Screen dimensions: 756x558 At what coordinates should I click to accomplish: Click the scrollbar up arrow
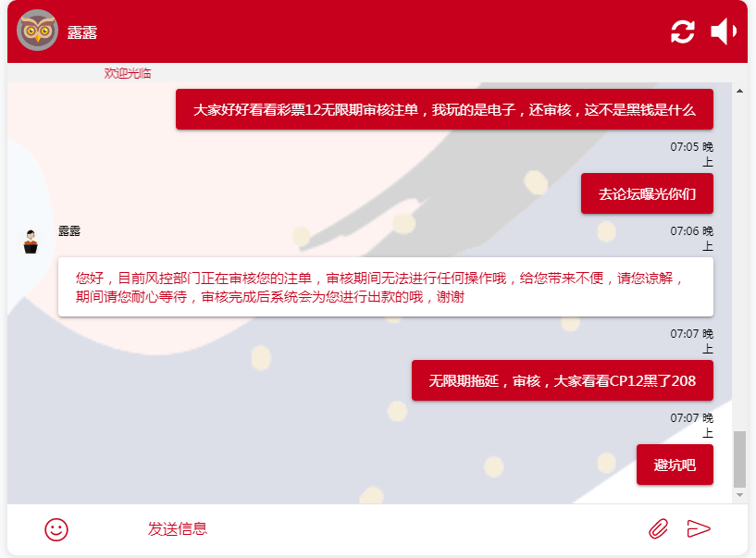739,91
